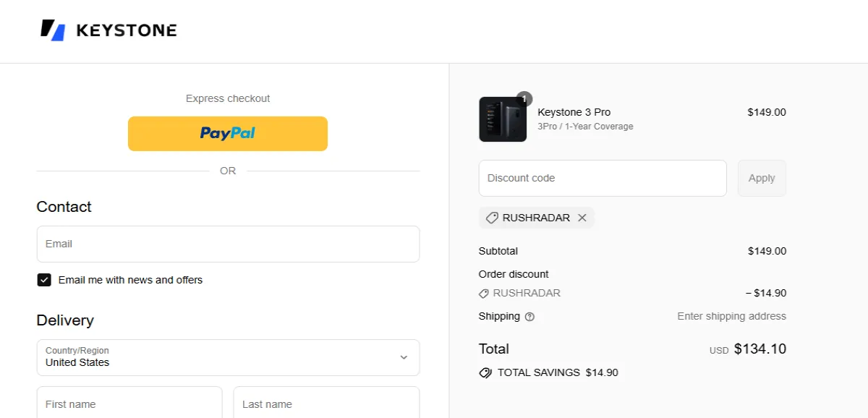
Task: Focus the First name field
Action: click(x=129, y=404)
